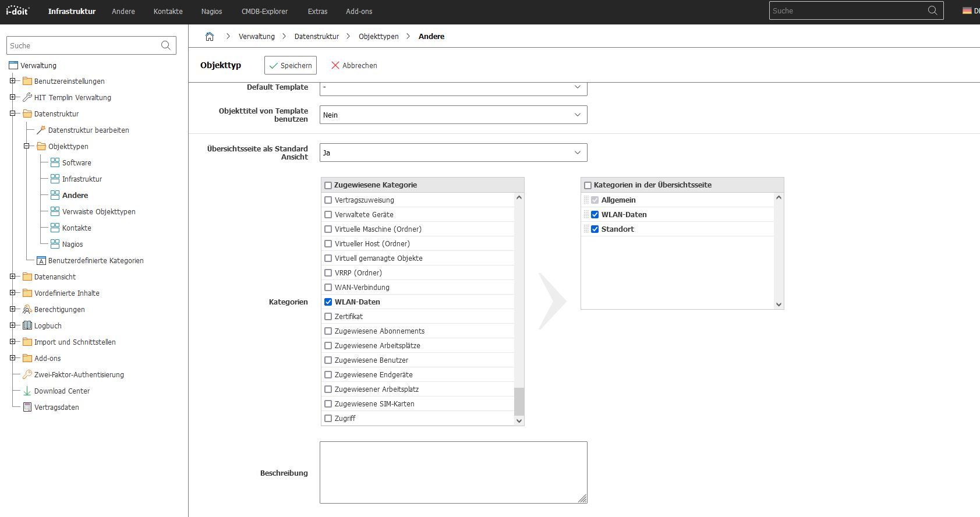Click the drag handle next to Standort
980x517 pixels.
point(586,229)
